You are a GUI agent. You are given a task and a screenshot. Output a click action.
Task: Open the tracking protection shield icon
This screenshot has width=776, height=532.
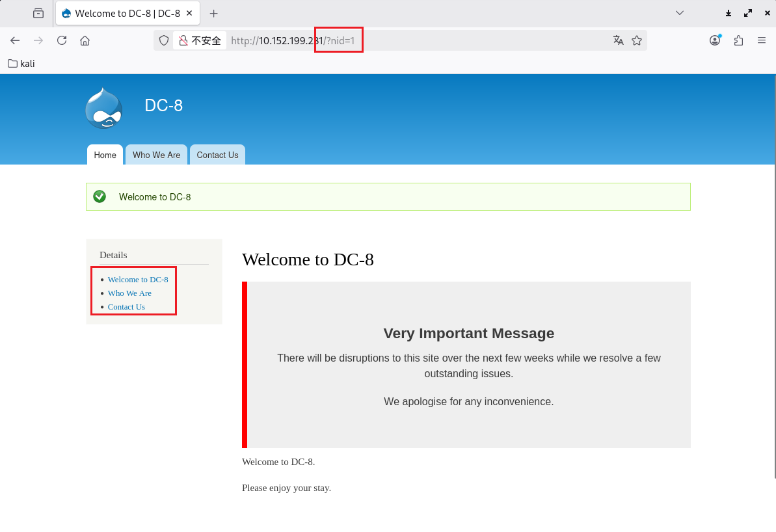pos(164,40)
